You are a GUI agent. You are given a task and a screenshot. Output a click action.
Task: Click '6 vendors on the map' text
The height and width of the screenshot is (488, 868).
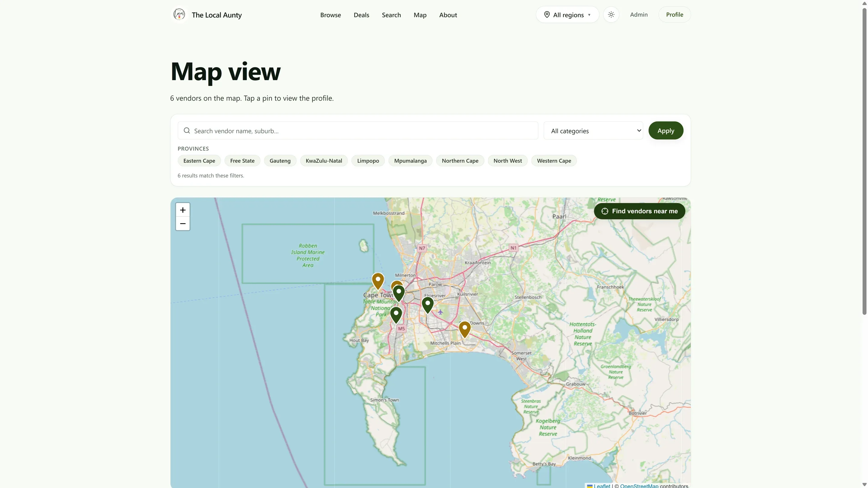tap(206, 98)
